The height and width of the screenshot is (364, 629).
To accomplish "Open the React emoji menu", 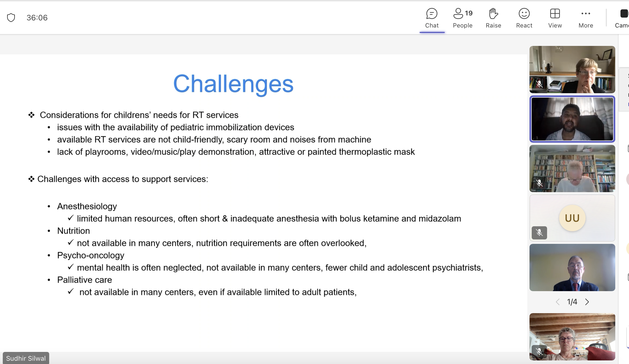I will tap(524, 18).
